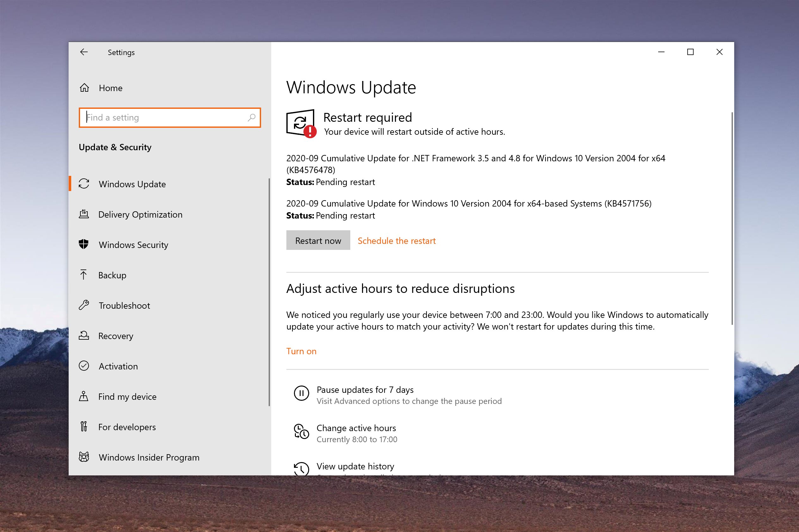
Task: Open Schedule the restart
Action: pos(396,240)
